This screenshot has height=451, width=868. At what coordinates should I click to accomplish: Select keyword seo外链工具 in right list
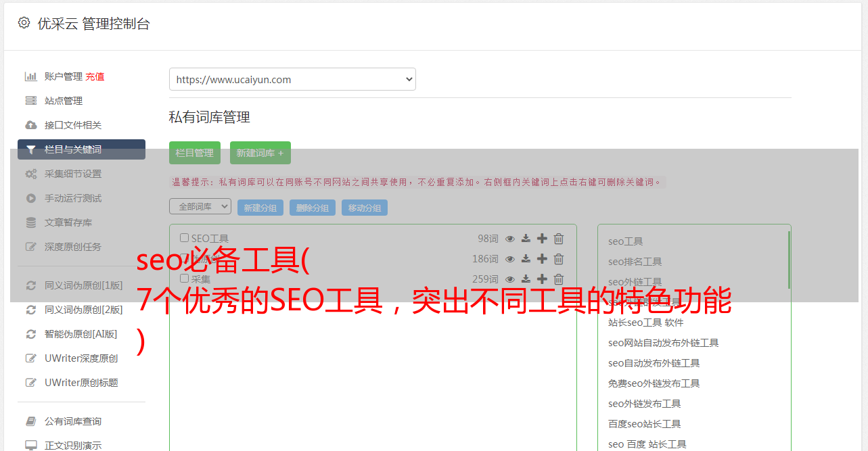pyautogui.click(x=635, y=282)
